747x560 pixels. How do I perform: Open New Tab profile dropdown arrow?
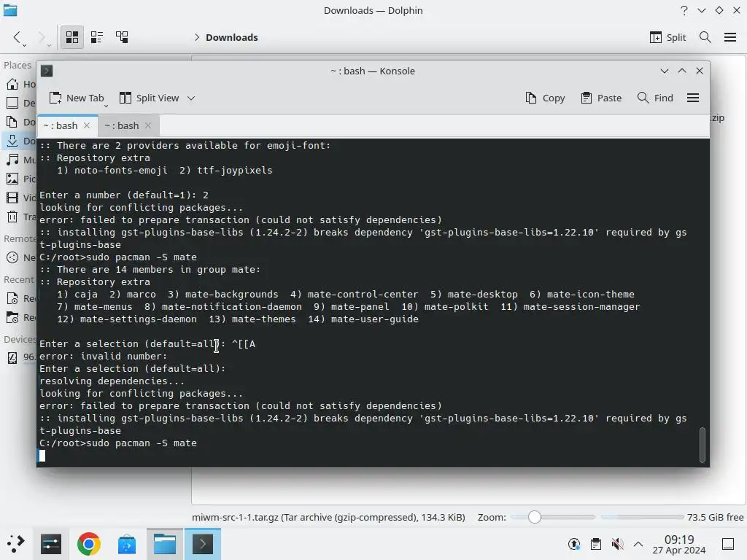[x=106, y=105]
